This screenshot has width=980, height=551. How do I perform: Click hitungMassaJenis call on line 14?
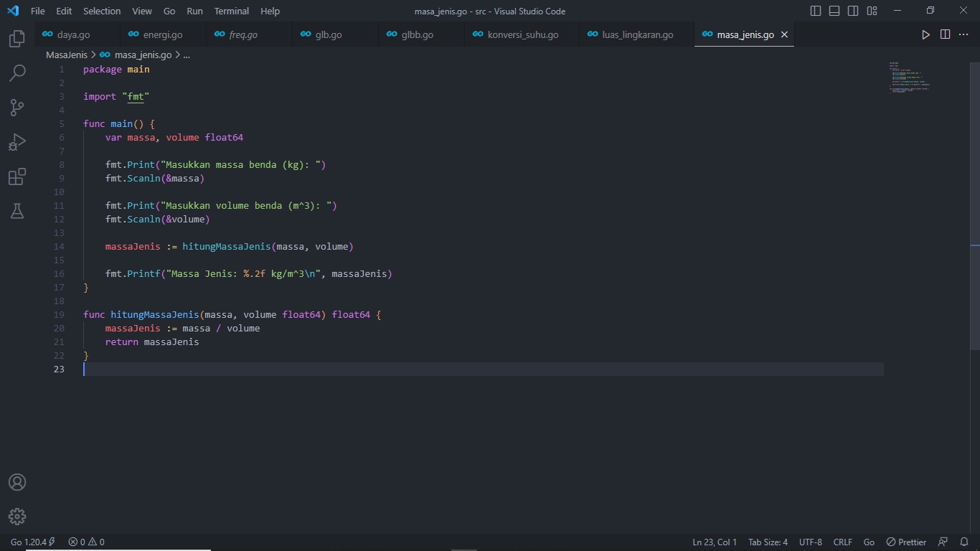coord(227,247)
